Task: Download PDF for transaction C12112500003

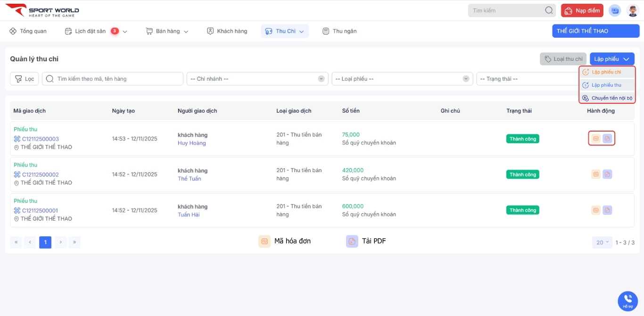Action: (x=607, y=139)
